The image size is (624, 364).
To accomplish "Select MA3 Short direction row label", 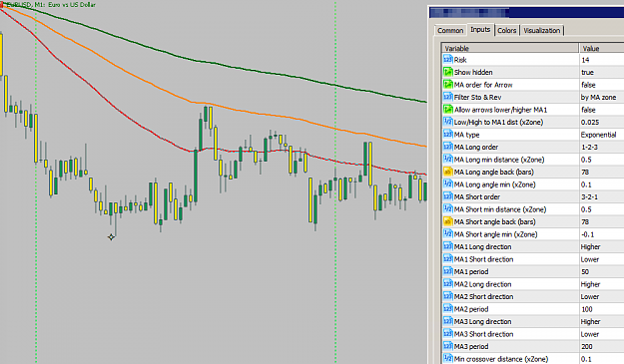I will pos(483,334).
